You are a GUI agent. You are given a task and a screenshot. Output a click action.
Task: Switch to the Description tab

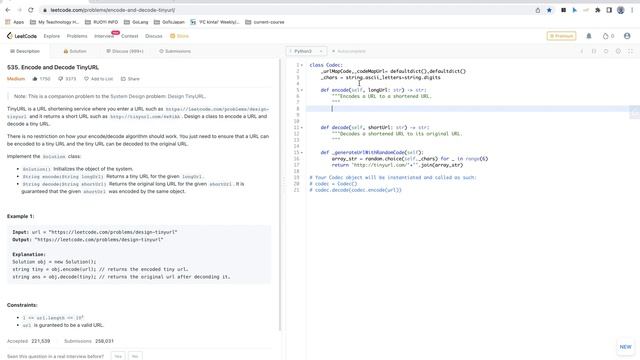click(x=25, y=51)
